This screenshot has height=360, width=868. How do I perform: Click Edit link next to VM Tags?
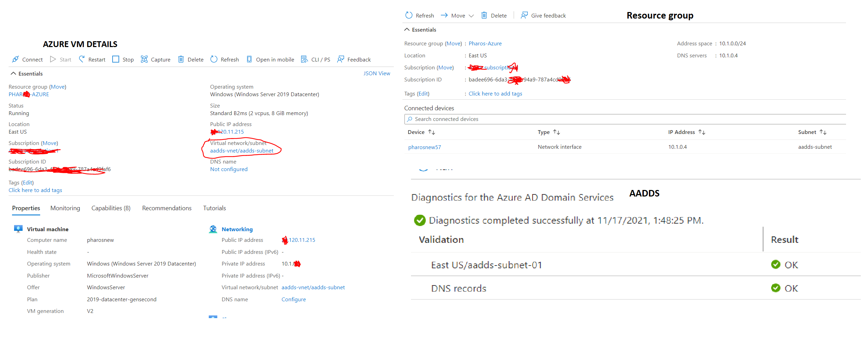27,183
